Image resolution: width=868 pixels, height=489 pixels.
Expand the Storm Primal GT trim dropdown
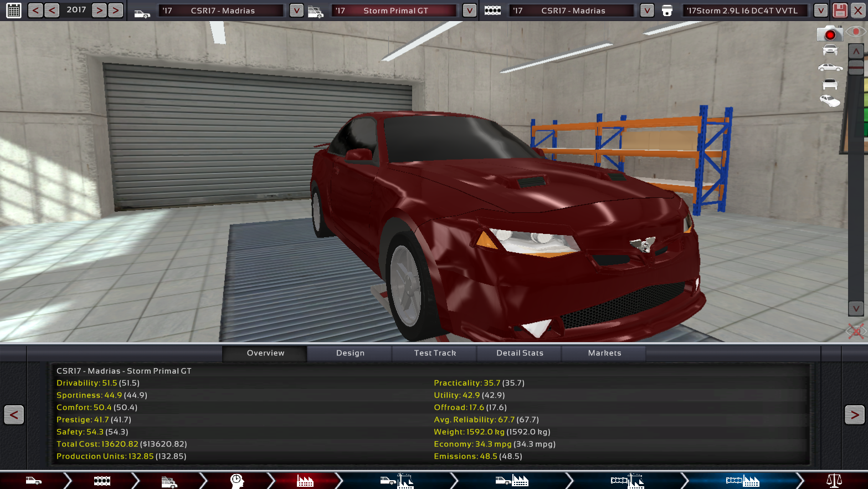(469, 11)
